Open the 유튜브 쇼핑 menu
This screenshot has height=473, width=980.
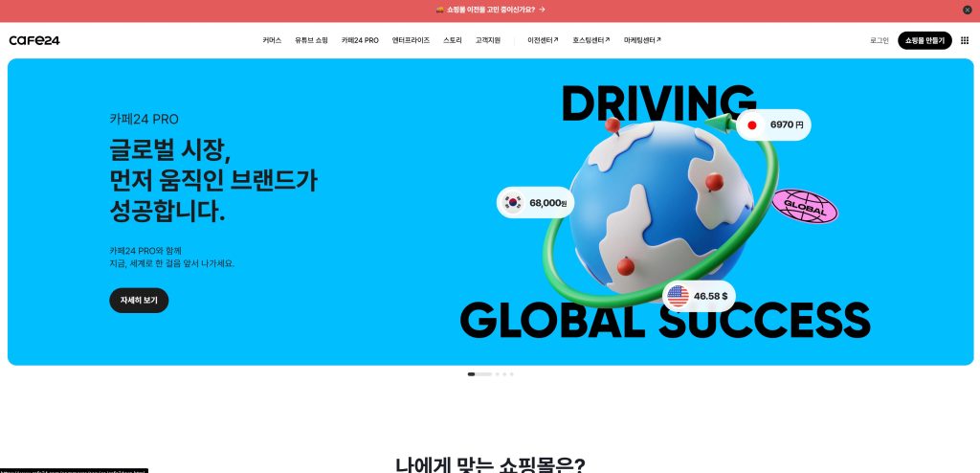tap(311, 40)
